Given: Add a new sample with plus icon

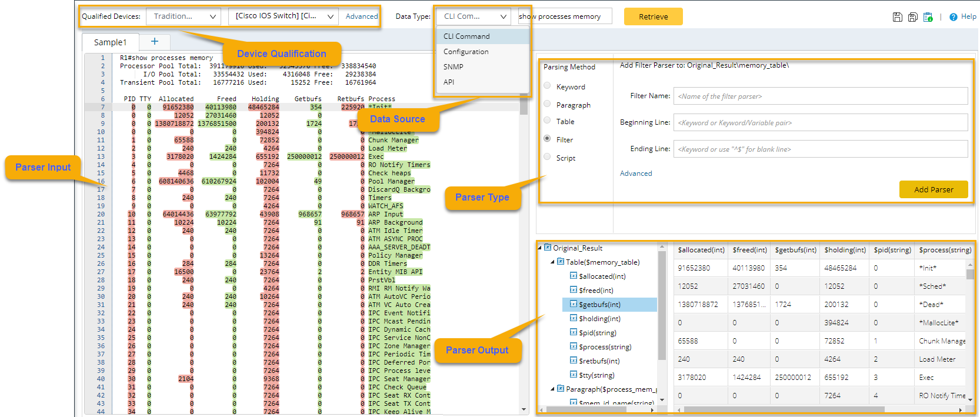Looking at the screenshot, I should click(x=155, y=41).
